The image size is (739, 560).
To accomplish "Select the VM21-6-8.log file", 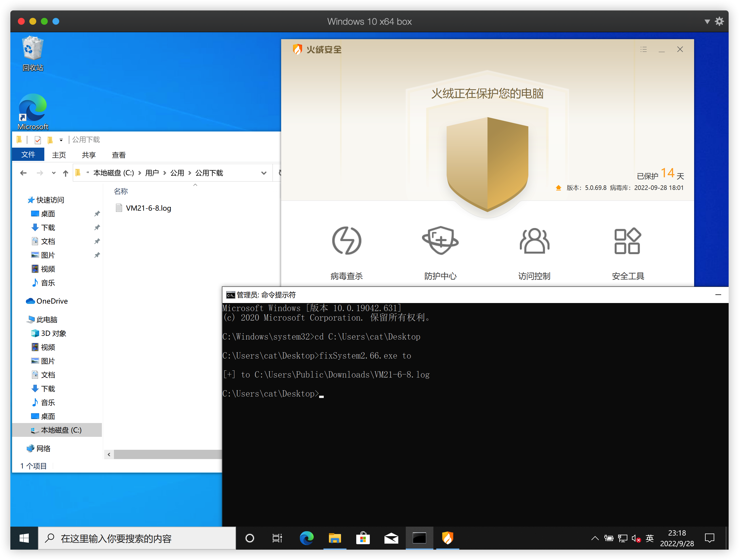I will [148, 208].
